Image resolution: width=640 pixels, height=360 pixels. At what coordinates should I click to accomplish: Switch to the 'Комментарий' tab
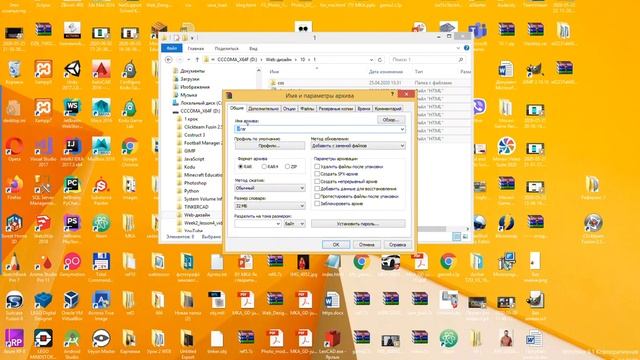pyautogui.click(x=388, y=109)
